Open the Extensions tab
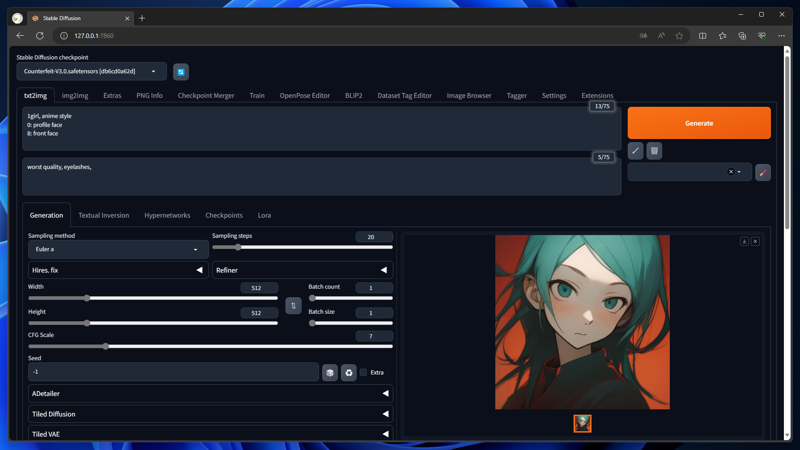The image size is (800, 450). coord(597,95)
